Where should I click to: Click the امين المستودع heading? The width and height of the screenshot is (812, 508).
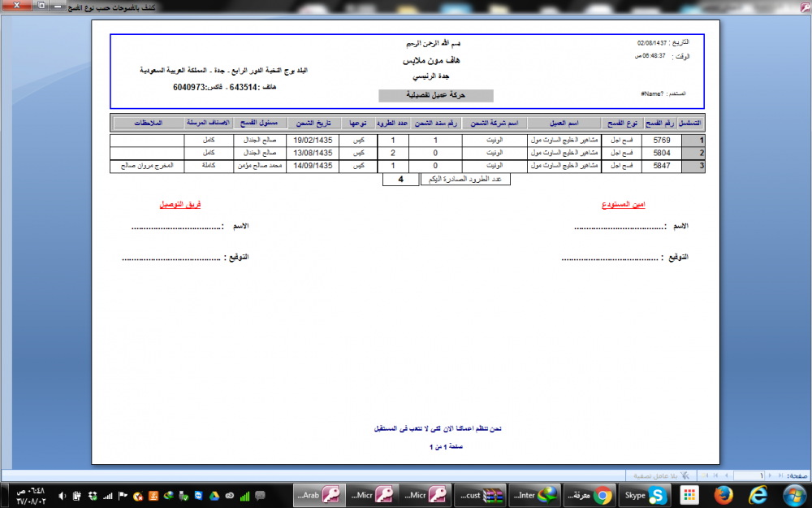[x=624, y=205]
